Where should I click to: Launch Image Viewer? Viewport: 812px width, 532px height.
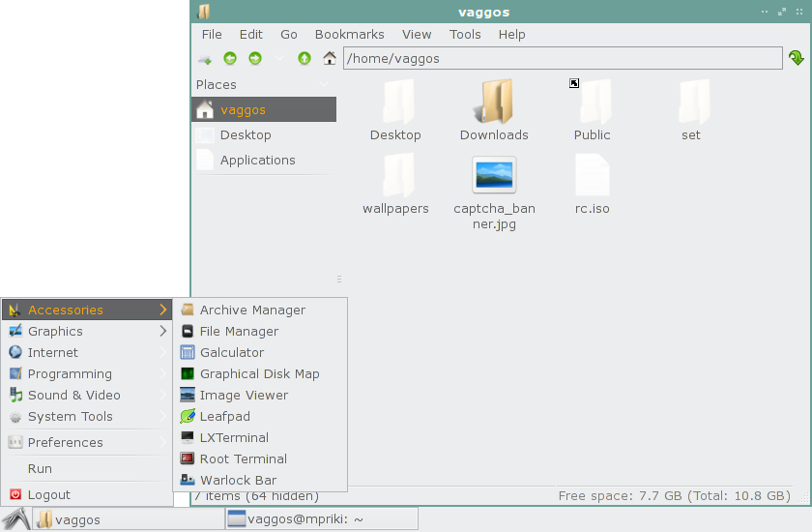coord(260,395)
